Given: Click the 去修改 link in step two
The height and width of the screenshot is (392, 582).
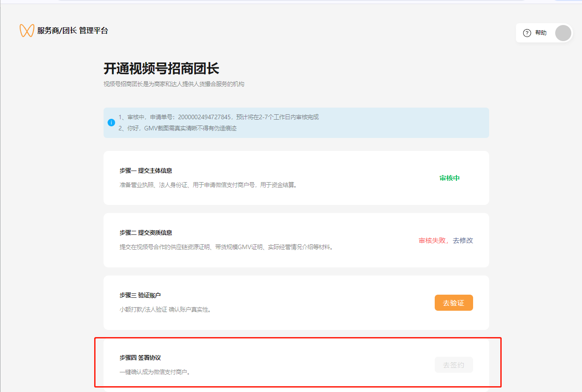Looking at the screenshot, I should pyautogui.click(x=463, y=240).
